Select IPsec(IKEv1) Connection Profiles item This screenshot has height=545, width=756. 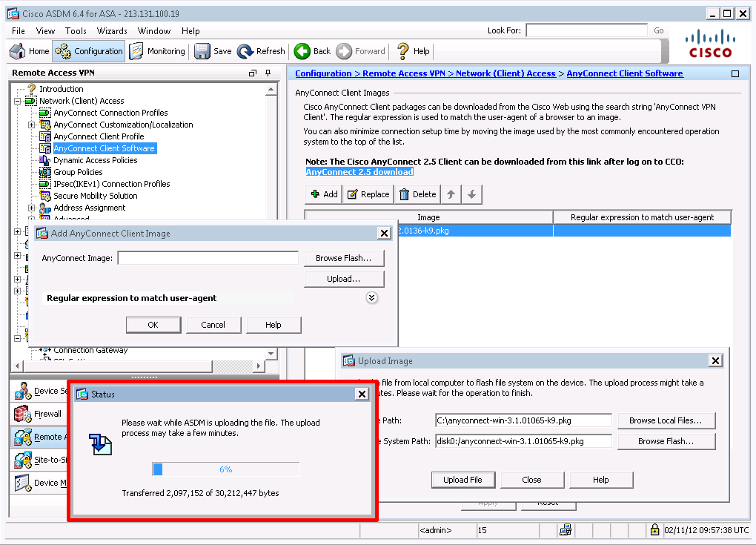pyautogui.click(x=112, y=184)
